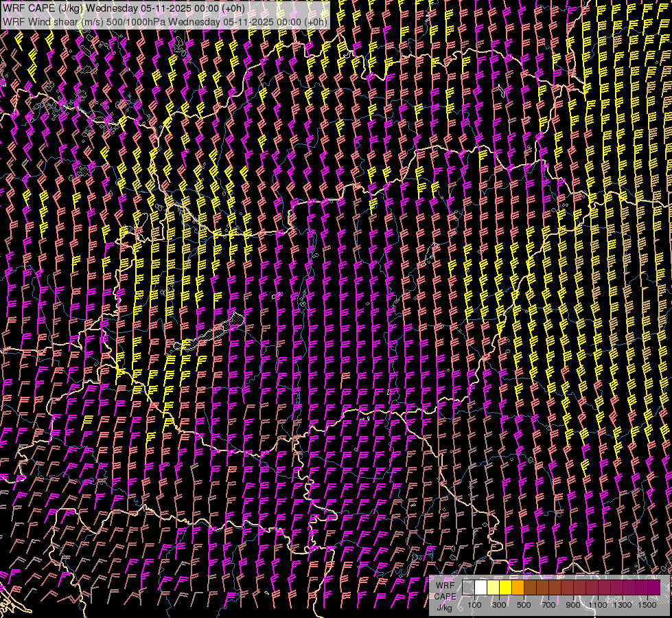Click the "100" legend scale label
This screenshot has width=672, height=618.
(474, 605)
